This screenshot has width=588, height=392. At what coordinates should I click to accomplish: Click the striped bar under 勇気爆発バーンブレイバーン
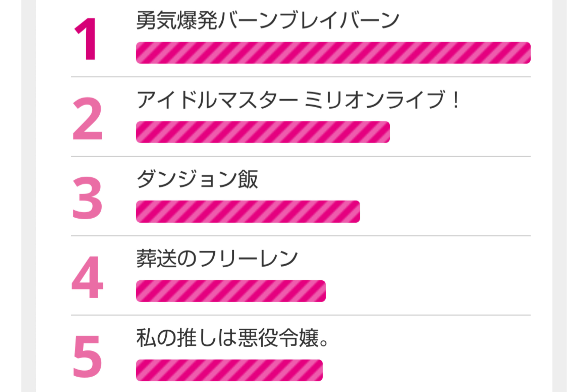tap(333, 53)
